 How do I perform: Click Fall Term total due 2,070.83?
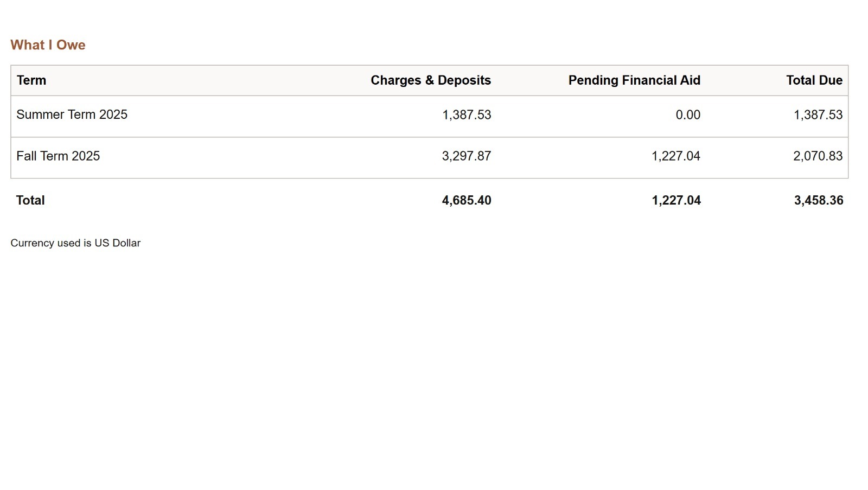coord(818,156)
